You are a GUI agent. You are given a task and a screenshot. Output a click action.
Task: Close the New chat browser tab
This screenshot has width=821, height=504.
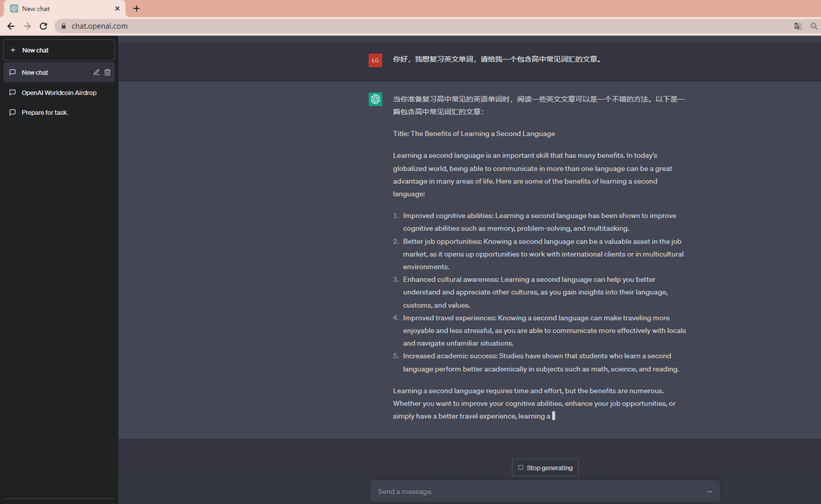click(x=117, y=9)
